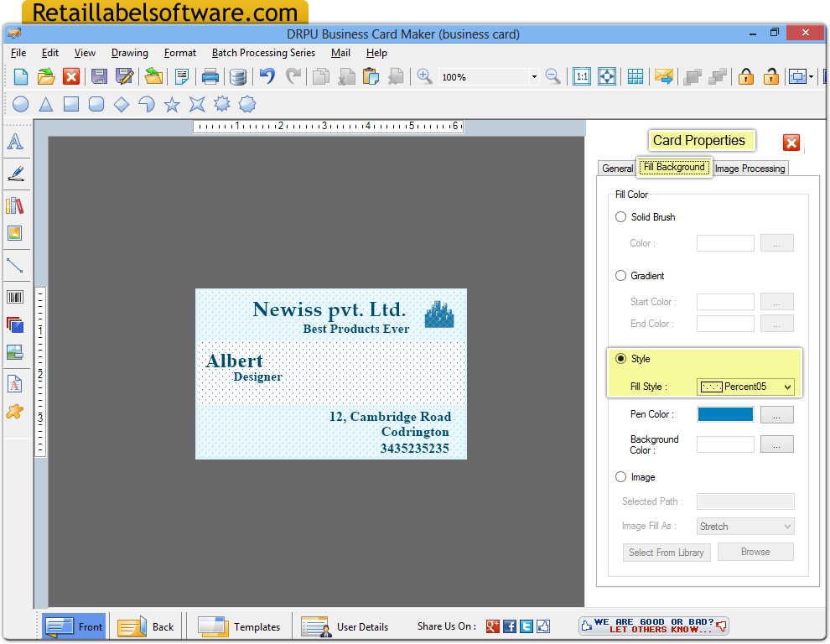Click the white Background Color swatch
830x644 pixels.
pos(726,444)
